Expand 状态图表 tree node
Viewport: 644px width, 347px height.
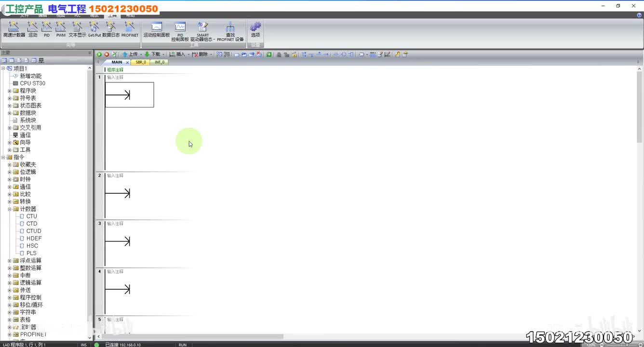(10, 106)
